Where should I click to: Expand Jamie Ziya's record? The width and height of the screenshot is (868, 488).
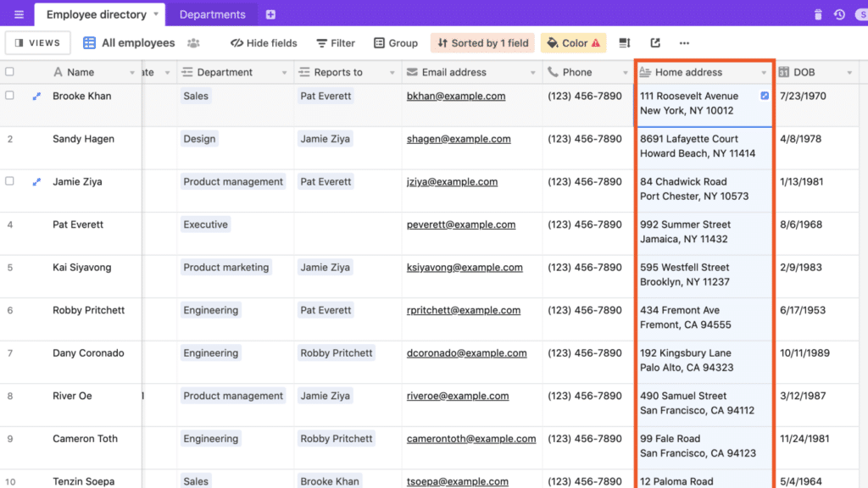[x=36, y=182]
